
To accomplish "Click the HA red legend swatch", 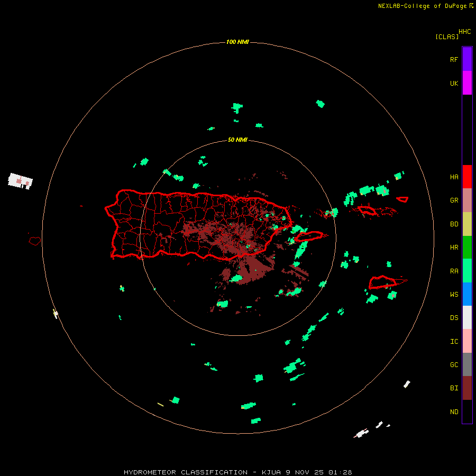I will click(x=467, y=177).
